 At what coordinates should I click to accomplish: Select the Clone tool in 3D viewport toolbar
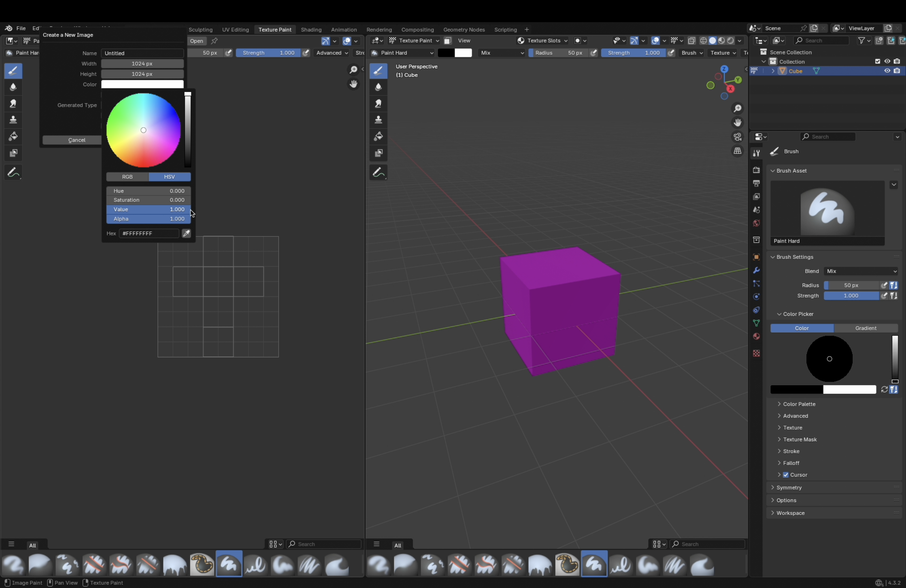pyautogui.click(x=378, y=120)
